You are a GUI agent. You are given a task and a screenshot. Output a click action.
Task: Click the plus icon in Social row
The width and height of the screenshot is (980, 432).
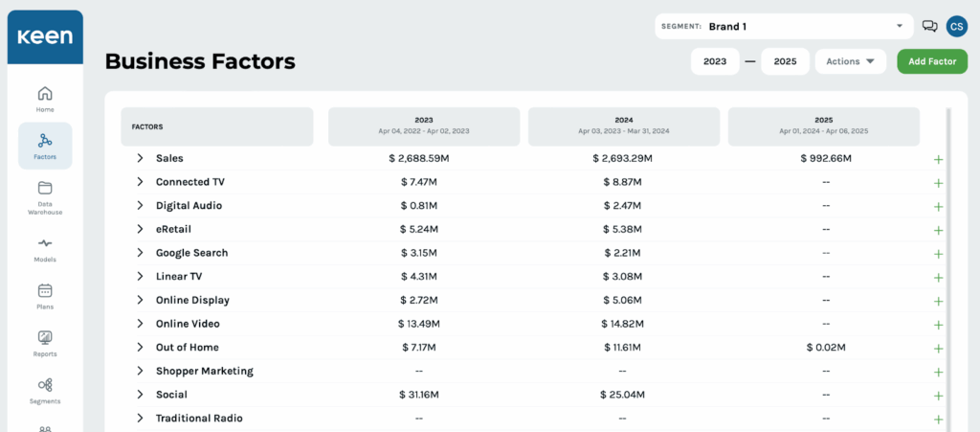[x=938, y=396]
